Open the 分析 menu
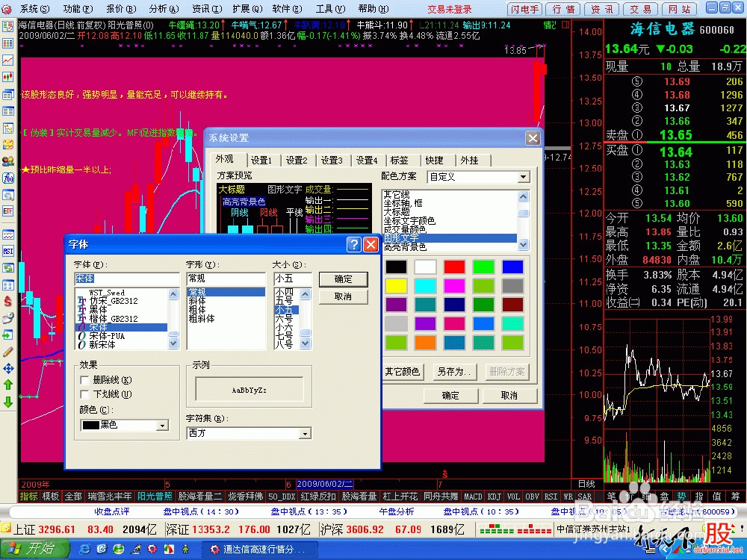The height and width of the screenshot is (560, 747). point(164,8)
